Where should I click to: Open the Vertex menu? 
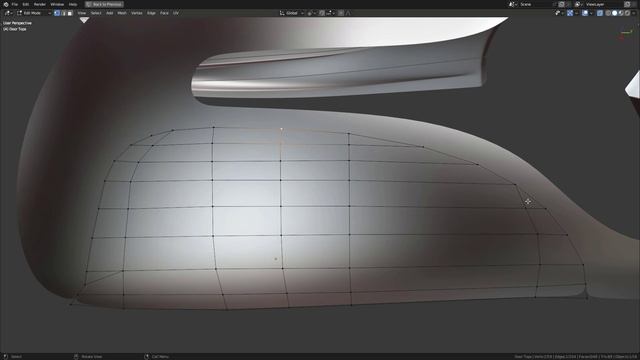point(136,13)
